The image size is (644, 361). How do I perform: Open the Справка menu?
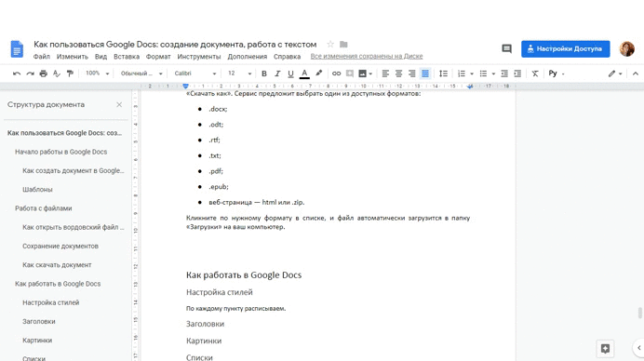tap(287, 57)
